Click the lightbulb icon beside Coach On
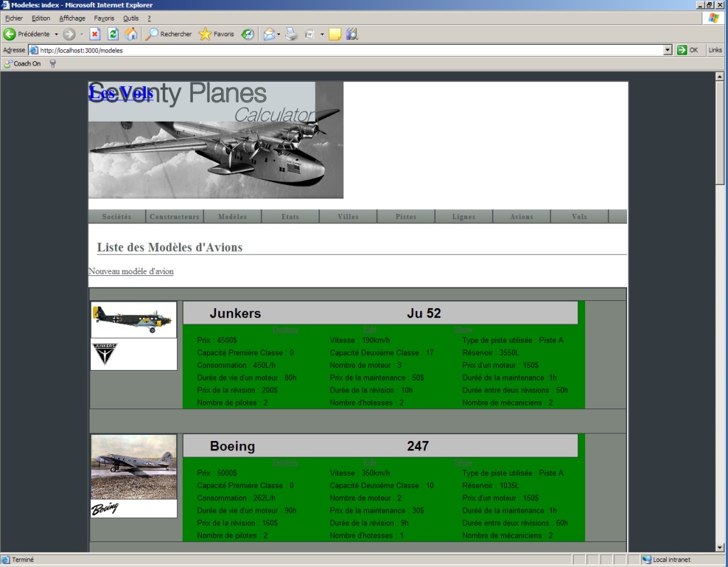 coord(53,63)
